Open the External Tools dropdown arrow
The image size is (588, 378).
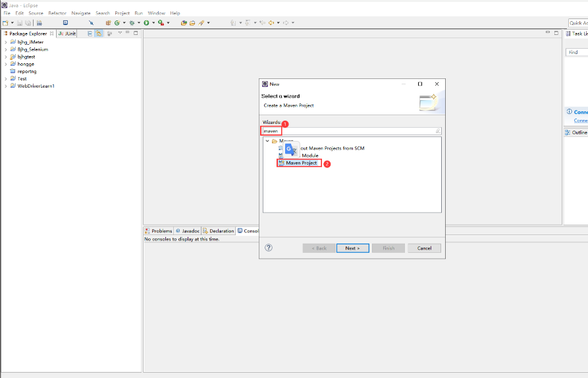(x=168, y=23)
